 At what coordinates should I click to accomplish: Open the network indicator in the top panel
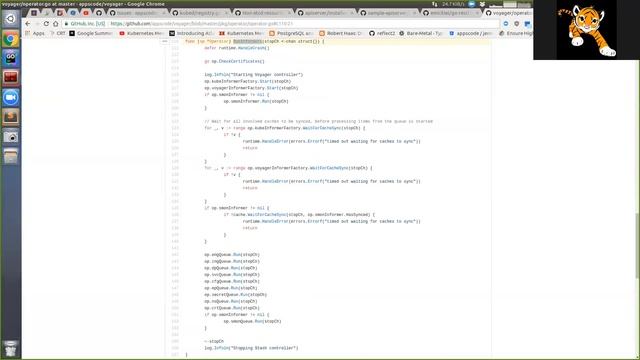pyautogui.click(x=435, y=4)
